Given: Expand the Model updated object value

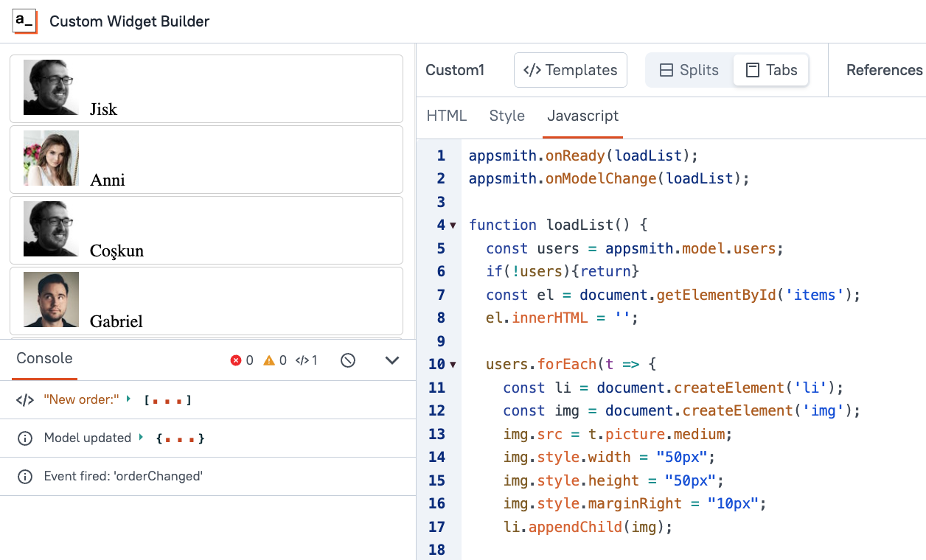Looking at the screenshot, I should [141, 437].
